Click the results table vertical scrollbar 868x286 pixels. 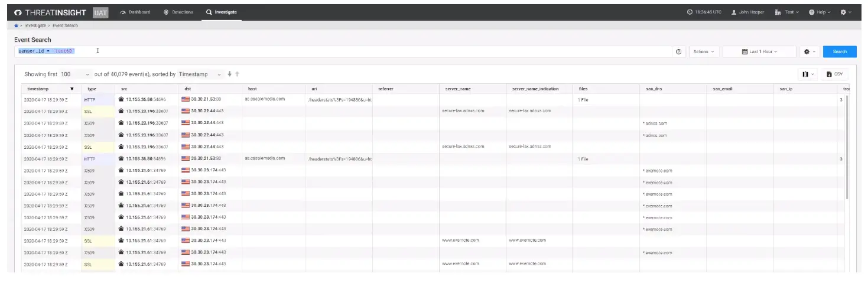click(848, 147)
